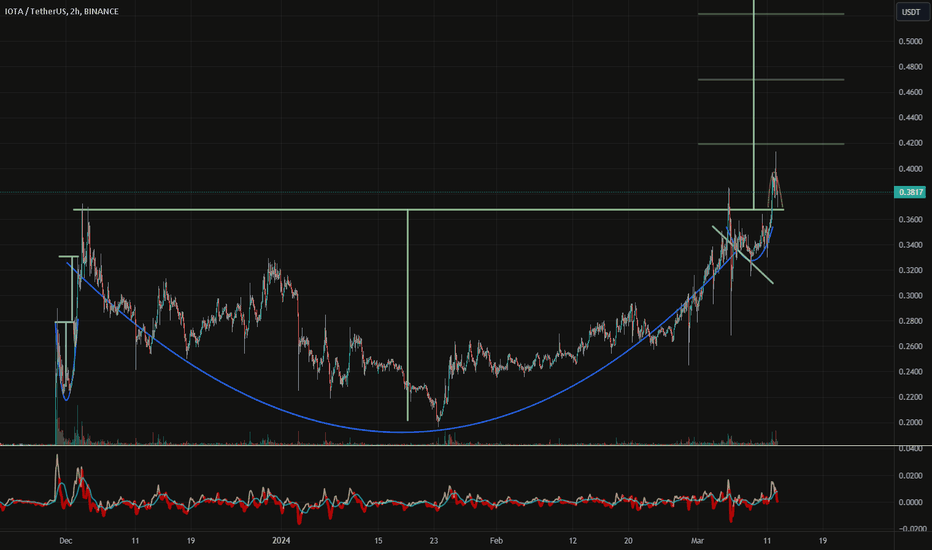Select the small blue handle curve near Mar 11
This screenshot has height=550, width=932.
(754, 260)
